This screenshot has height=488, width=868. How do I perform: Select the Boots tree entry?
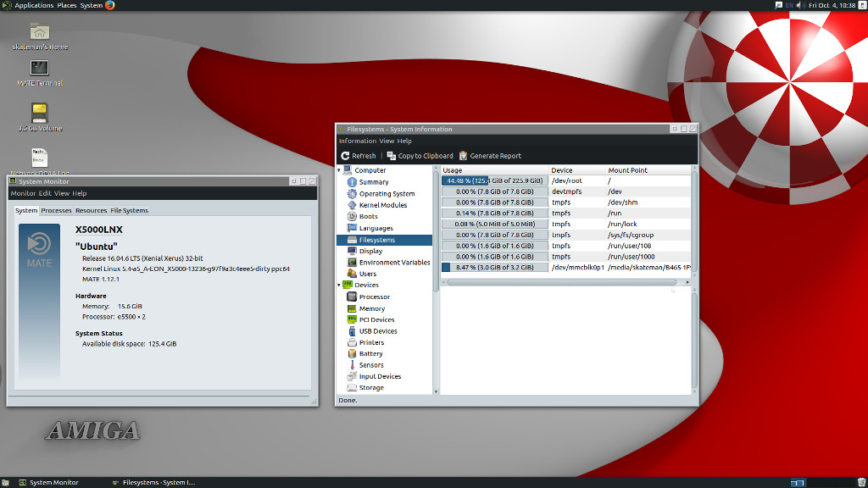368,216
